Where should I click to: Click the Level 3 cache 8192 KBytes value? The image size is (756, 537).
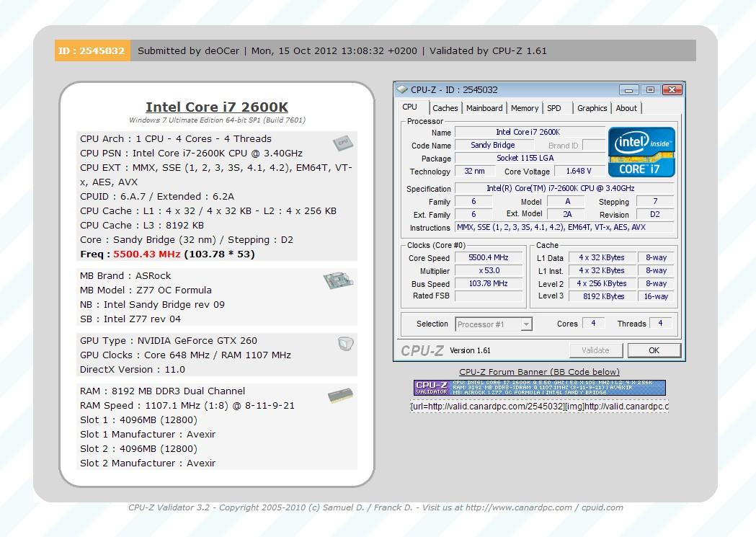tap(603, 296)
